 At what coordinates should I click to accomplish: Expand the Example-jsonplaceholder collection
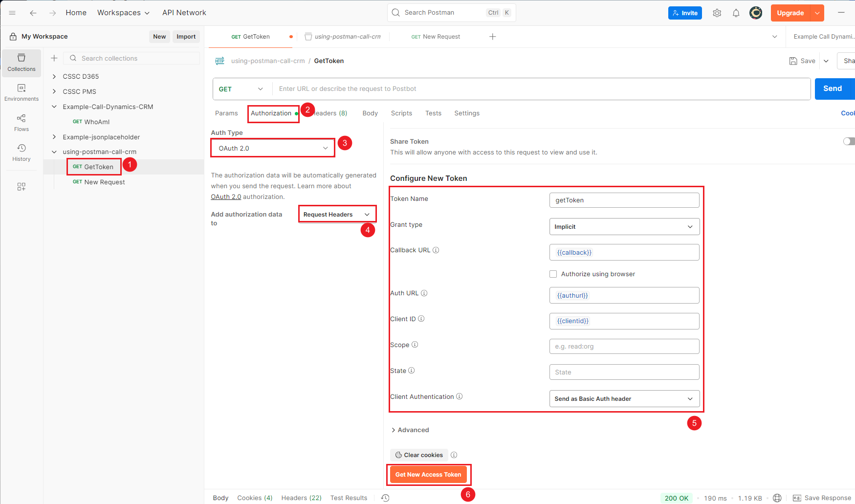click(x=54, y=137)
